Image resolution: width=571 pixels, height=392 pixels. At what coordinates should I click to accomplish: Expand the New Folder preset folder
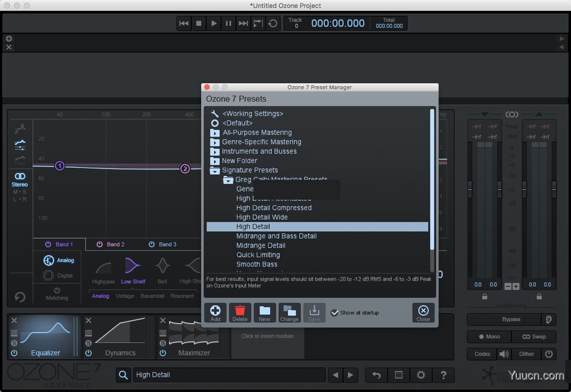(215, 161)
